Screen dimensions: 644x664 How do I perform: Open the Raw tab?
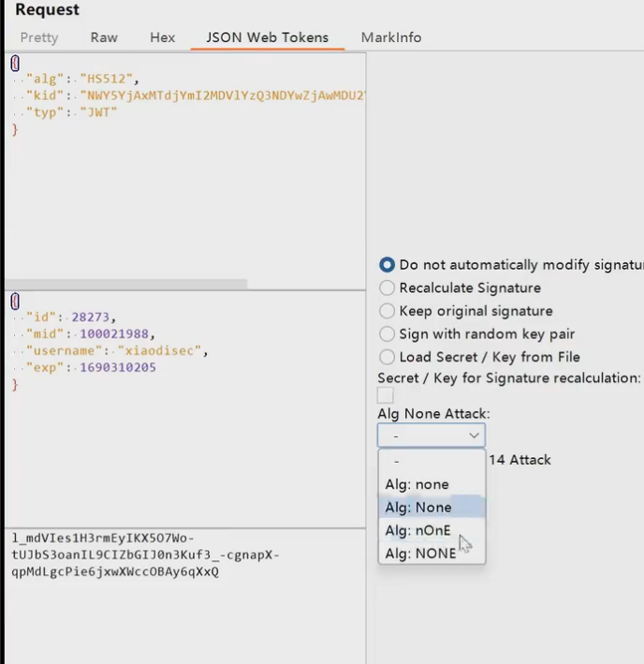click(x=104, y=37)
